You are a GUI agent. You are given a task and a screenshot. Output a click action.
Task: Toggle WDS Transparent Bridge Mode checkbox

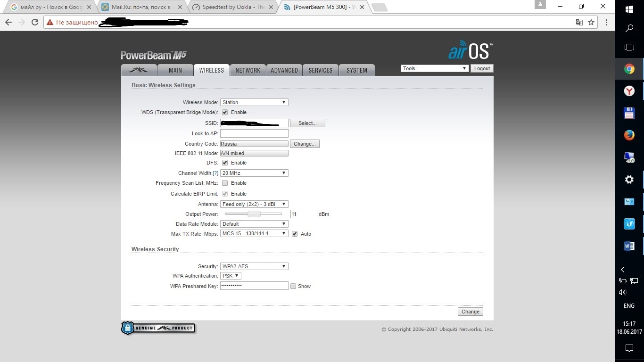click(225, 113)
